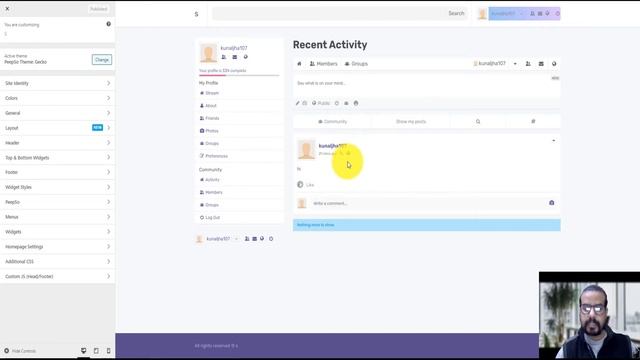Open Activity link under Community

pos(209,180)
